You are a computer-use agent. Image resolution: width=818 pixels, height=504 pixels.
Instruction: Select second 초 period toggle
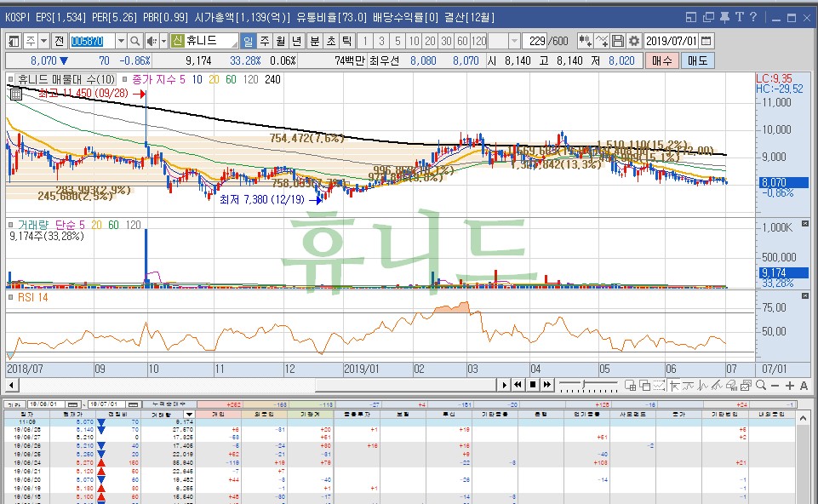[331, 41]
